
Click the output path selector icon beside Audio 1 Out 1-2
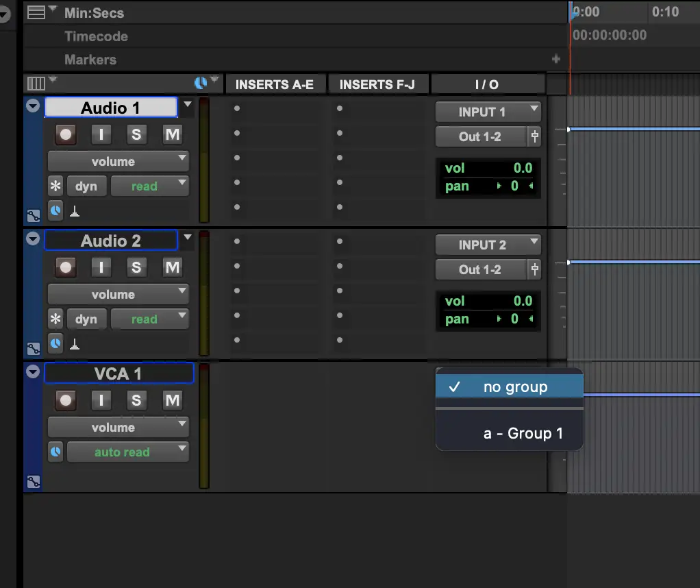[534, 137]
